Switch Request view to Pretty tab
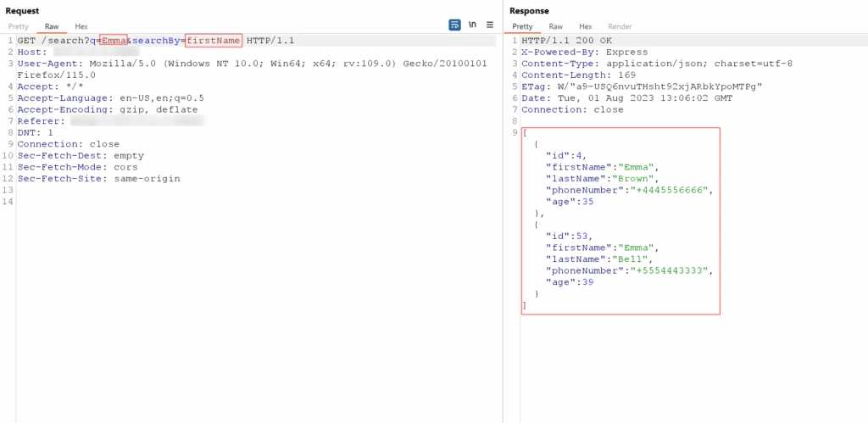 click(x=19, y=26)
